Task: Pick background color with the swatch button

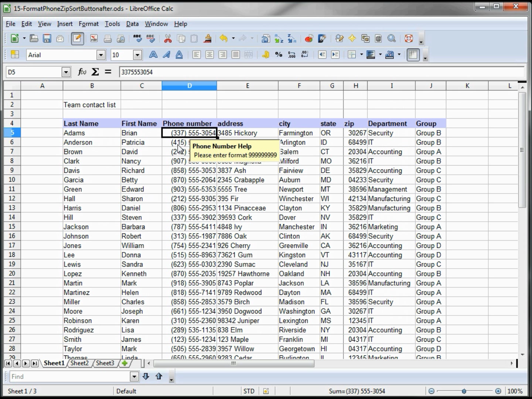Action: (x=371, y=55)
